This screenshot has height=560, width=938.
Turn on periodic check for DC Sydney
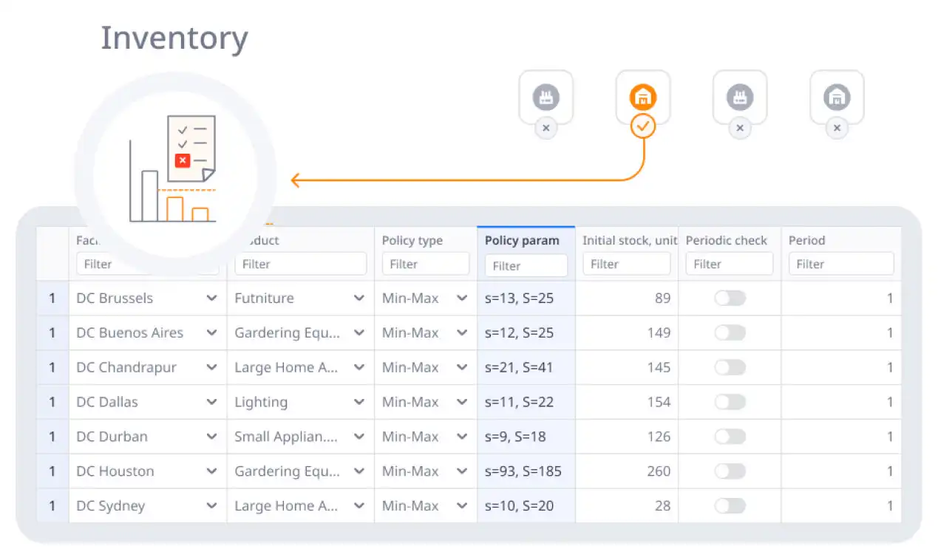pyautogui.click(x=730, y=506)
